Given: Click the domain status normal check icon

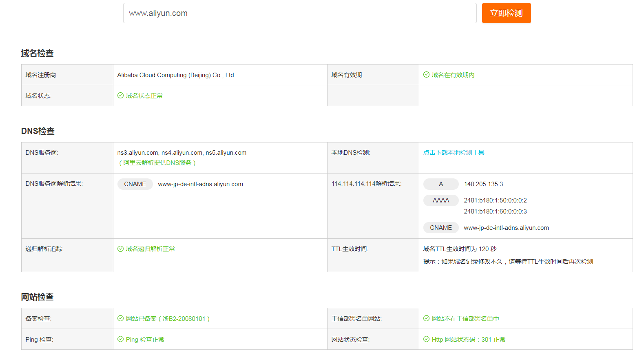Looking at the screenshot, I should tap(120, 96).
